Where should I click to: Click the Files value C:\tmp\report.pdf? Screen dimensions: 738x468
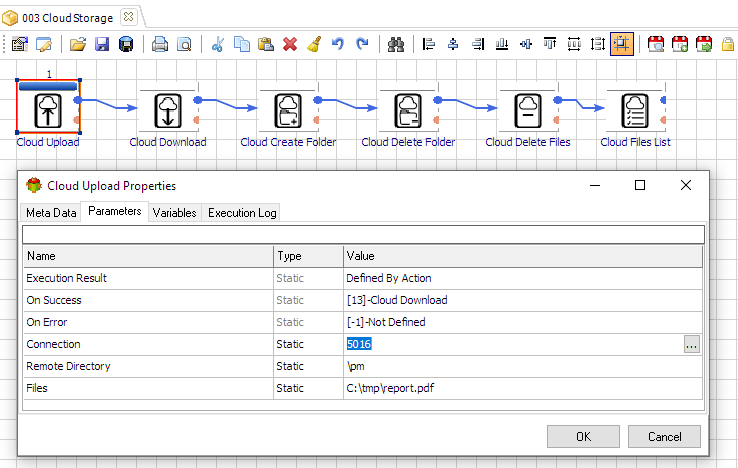[x=523, y=388]
